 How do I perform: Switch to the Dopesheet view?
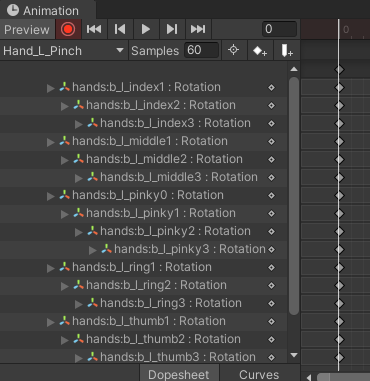[179, 374]
